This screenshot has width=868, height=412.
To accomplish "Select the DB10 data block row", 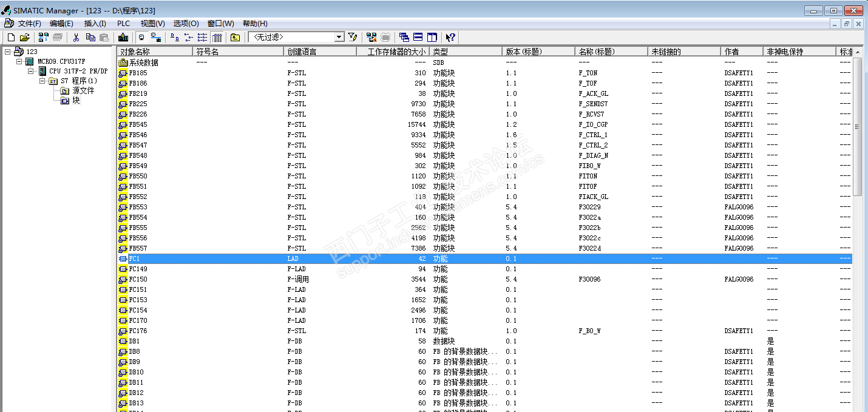I will pyautogui.click(x=484, y=372).
